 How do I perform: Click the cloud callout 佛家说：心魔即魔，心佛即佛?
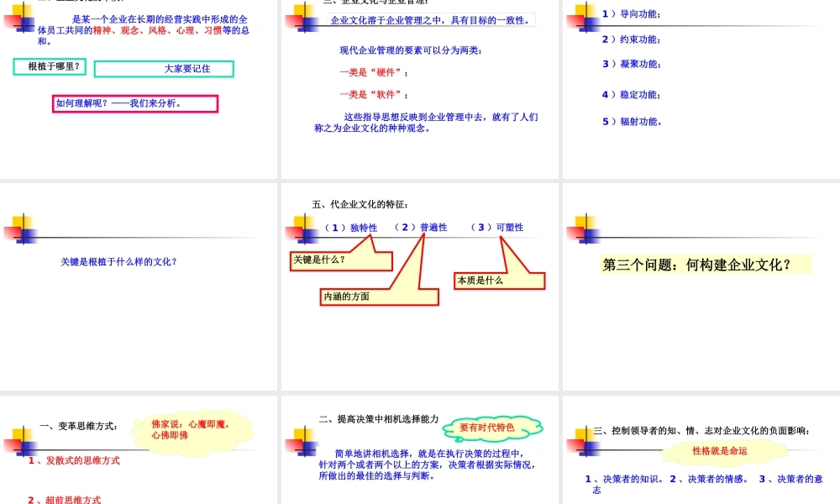(193, 433)
